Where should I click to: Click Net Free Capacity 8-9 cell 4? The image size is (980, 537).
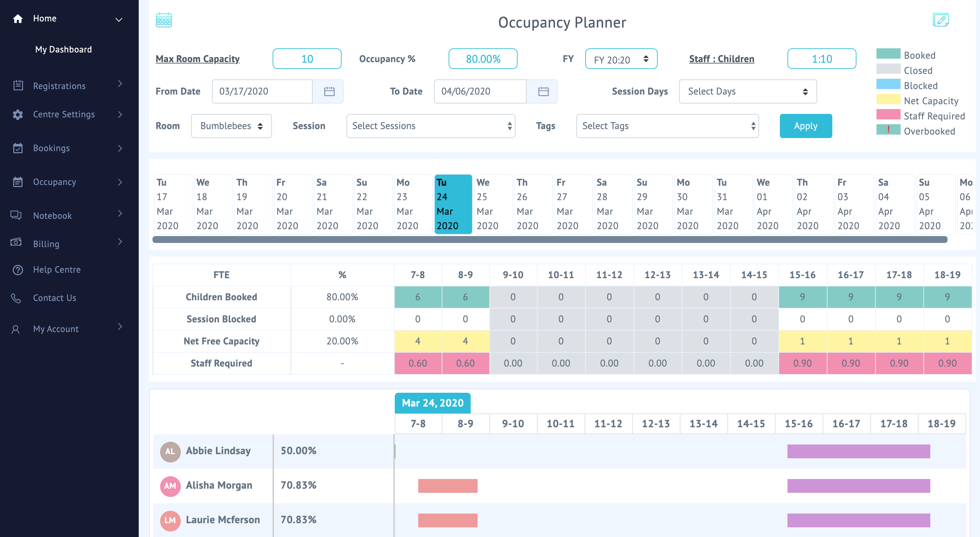(465, 341)
